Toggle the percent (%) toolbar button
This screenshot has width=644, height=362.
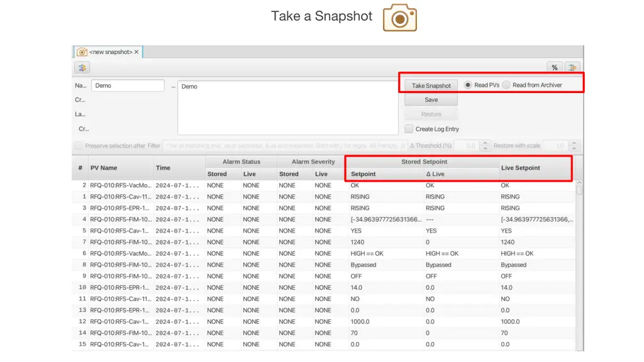coord(555,68)
